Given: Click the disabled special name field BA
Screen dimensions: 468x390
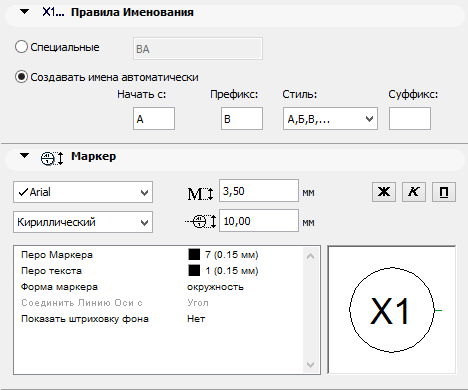Looking at the screenshot, I should pos(198,49).
